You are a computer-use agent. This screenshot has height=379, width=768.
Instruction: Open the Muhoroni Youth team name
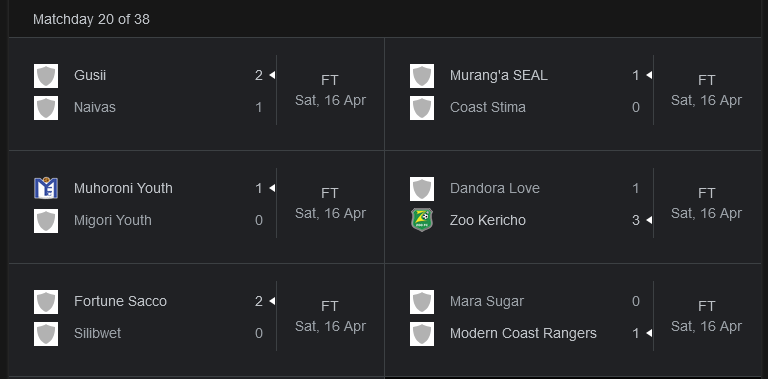pyautogui.click(x=123, y=189)
